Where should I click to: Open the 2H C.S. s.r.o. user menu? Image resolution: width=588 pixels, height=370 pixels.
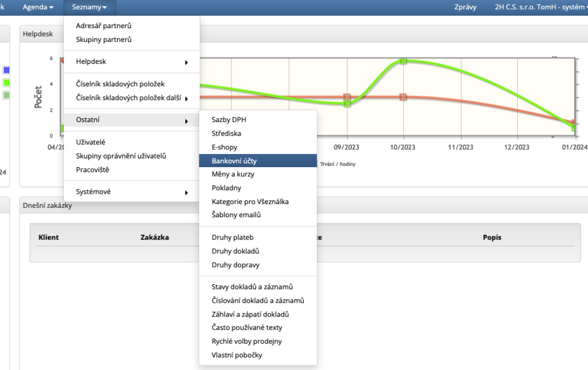(540, 7)
